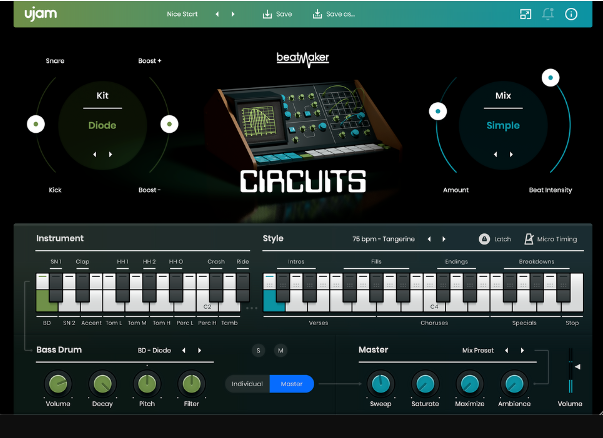
Task: Select previous Mix Preset
Action: [506, 350]
